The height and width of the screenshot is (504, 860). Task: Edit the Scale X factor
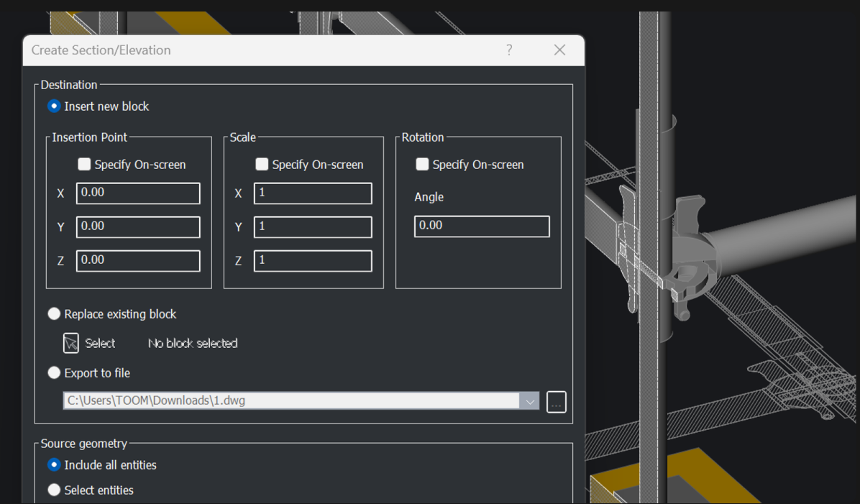[x=313, y=193]
